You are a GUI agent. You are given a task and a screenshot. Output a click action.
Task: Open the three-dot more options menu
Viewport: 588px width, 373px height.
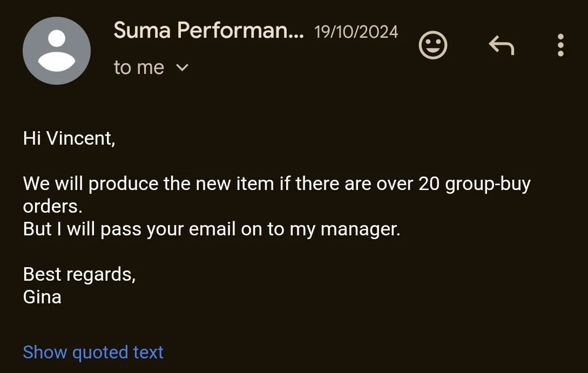(x=560, y=45)
